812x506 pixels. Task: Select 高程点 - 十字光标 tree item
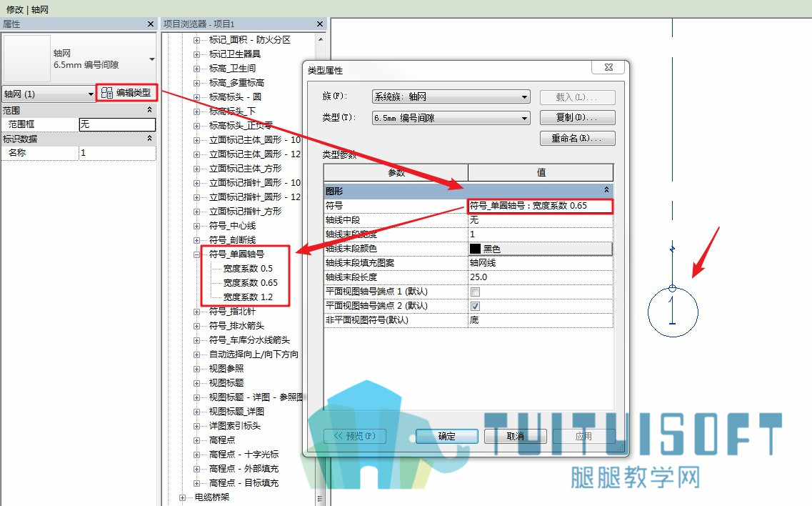(x=244, y=455)
